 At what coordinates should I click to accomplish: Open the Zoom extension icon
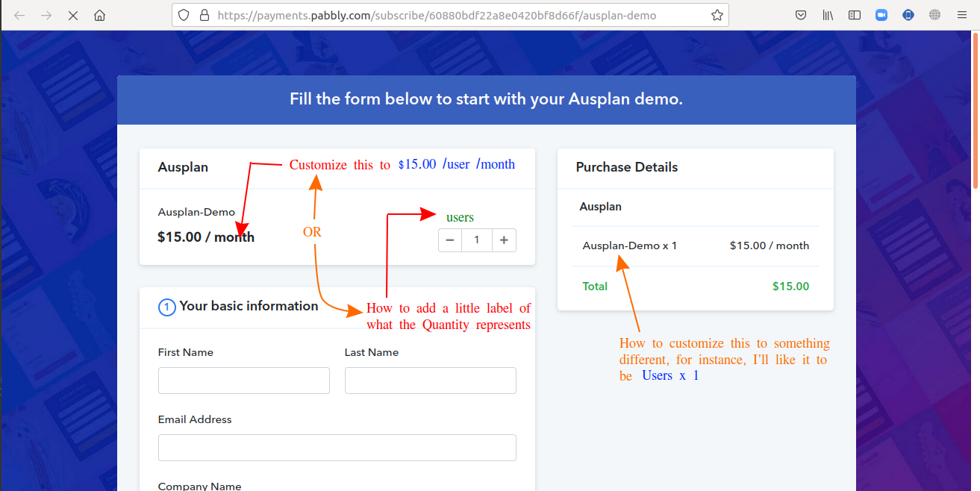click(881, 15)
